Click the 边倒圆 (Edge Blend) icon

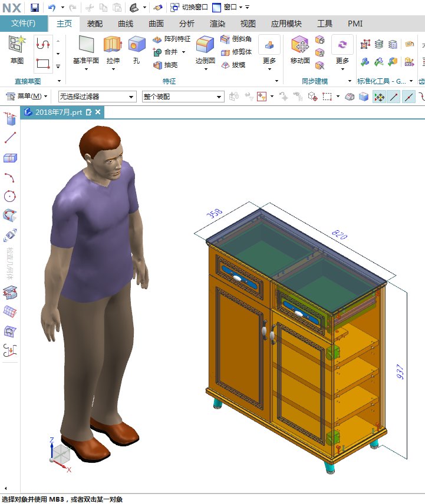[205, 45]
